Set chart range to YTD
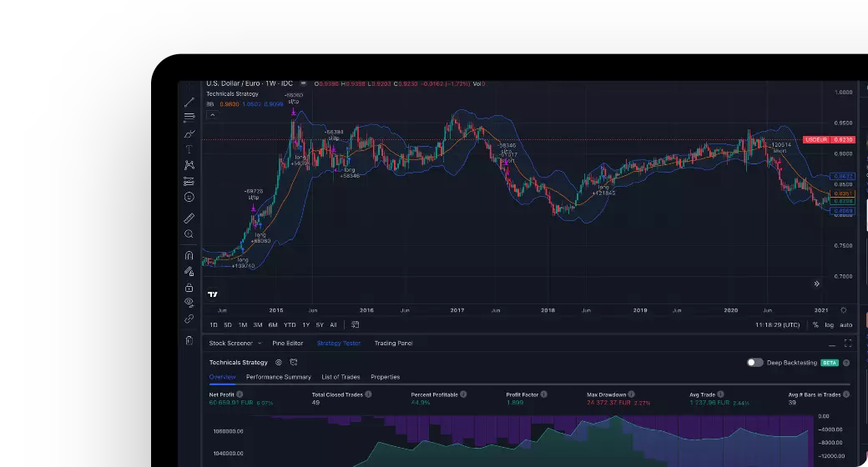Image resolution: width=868 pixels, height=467 pixels. (290, 325)
